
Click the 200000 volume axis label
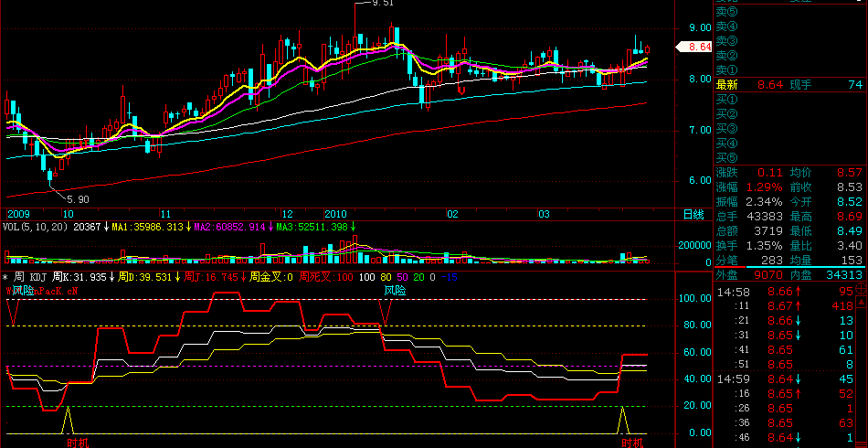[x=693, y=246]
